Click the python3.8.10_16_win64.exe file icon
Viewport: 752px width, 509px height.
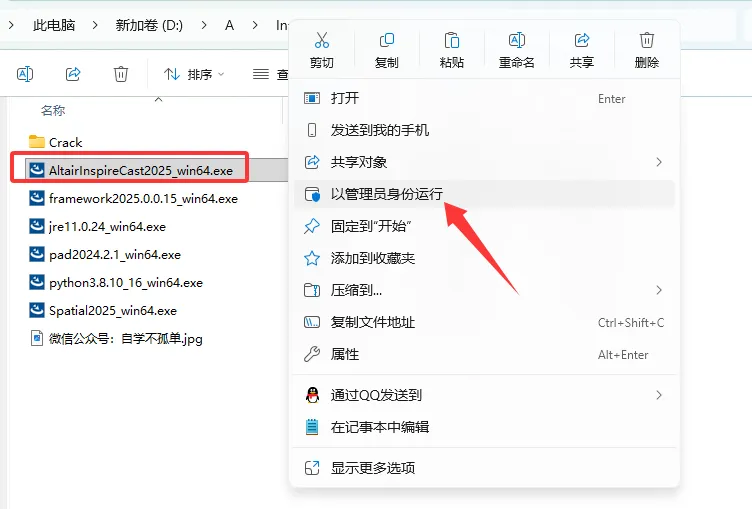pyautogui.click(x=36, y=282)
